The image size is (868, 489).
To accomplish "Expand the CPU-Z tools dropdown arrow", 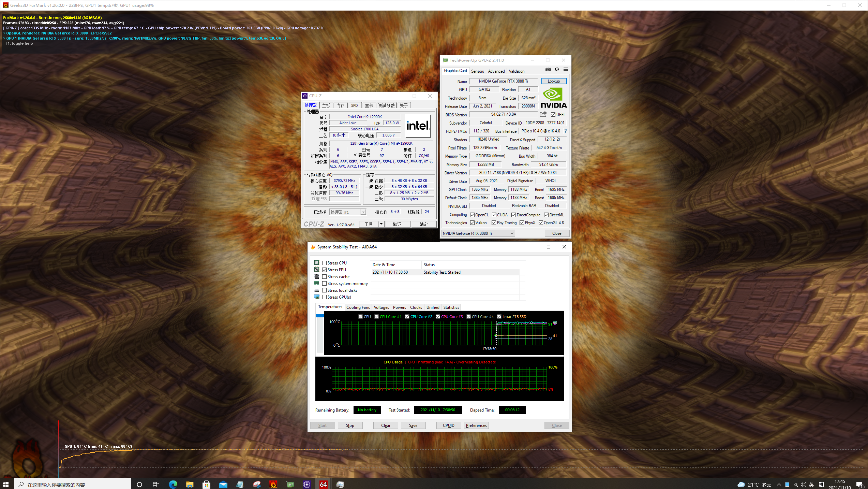I will point(381,224).
